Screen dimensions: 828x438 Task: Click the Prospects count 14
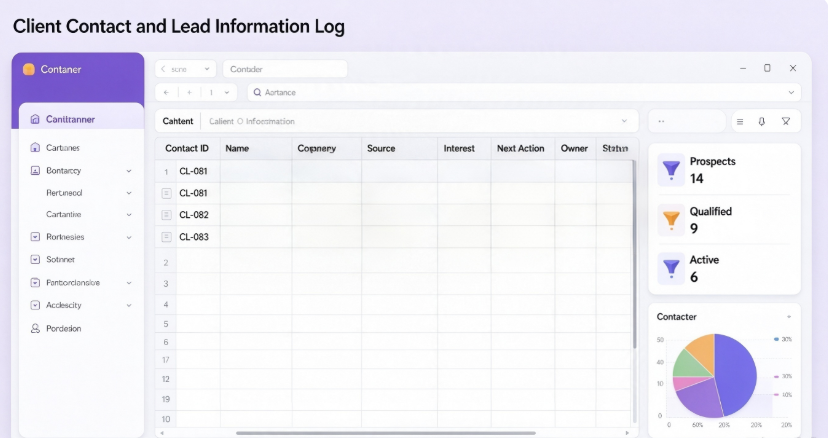tap(697, 179)
